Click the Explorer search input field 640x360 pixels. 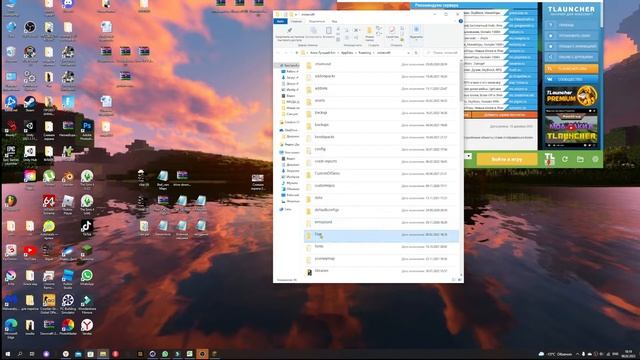(442, 53)
